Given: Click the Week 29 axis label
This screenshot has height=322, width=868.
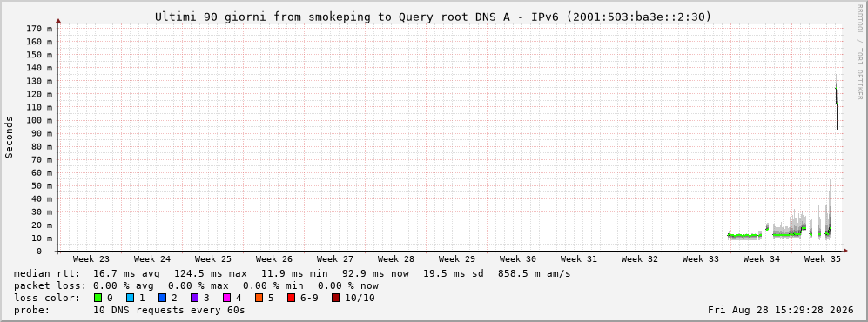Looking at the screenshot, I should click(457, 259).
